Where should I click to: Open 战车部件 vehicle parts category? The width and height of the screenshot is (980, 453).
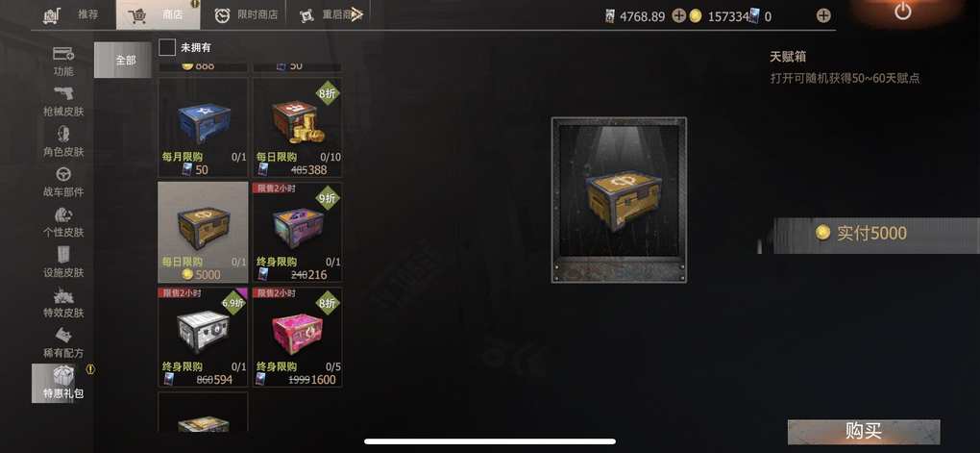pos(63,182)
